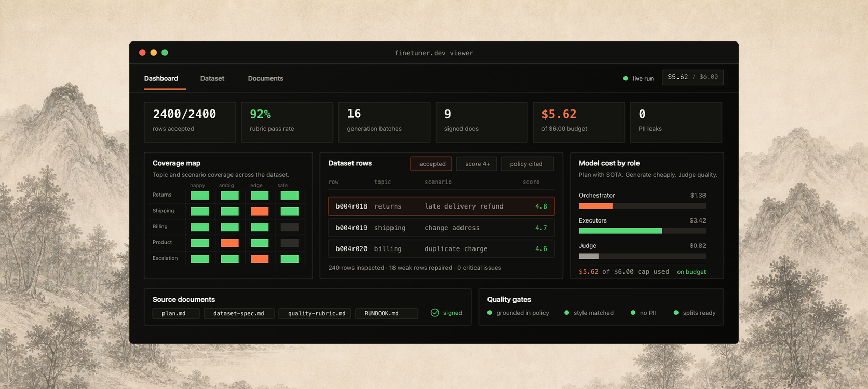868x389 pixels.
Task: Click Product ambig. orange coverage cell
Action: coord(229,243)
